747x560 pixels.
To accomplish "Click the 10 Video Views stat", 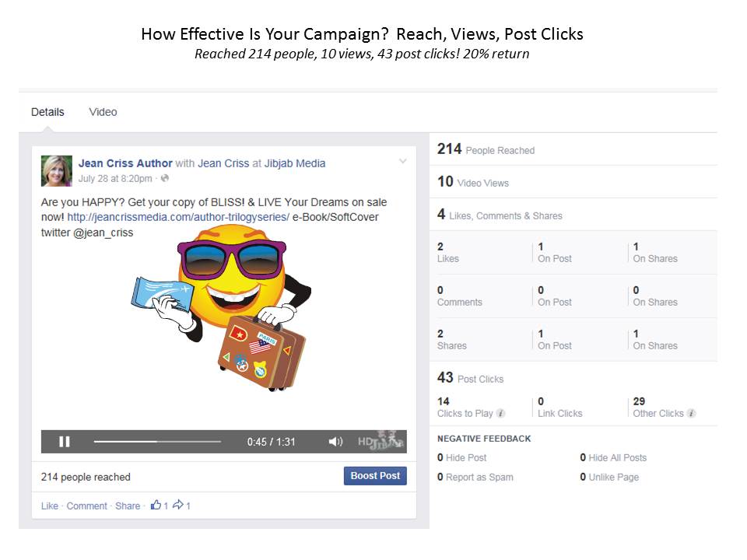I will click(x=473, y=182).
